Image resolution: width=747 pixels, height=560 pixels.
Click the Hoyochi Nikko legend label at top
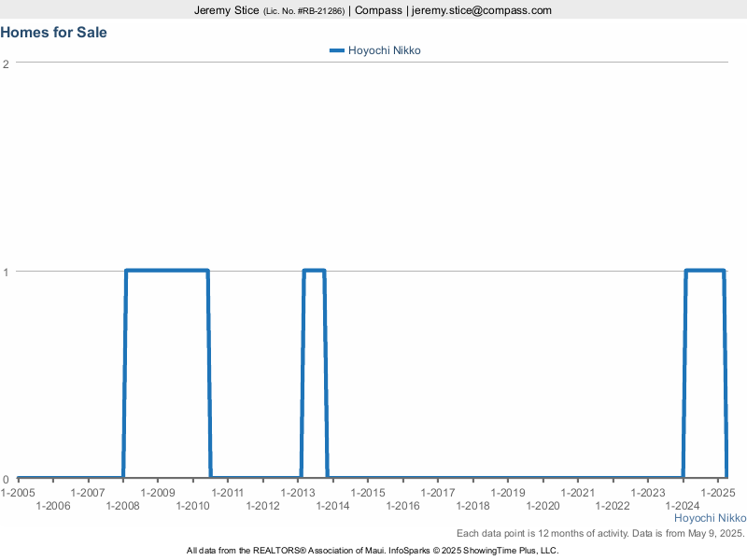click(x=385, y=50)
